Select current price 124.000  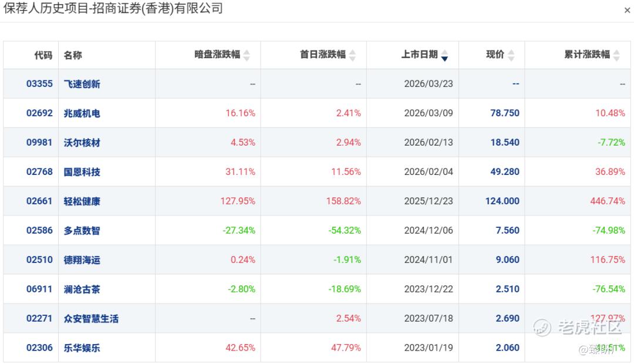pyautogui.click(x=503, y=201)
